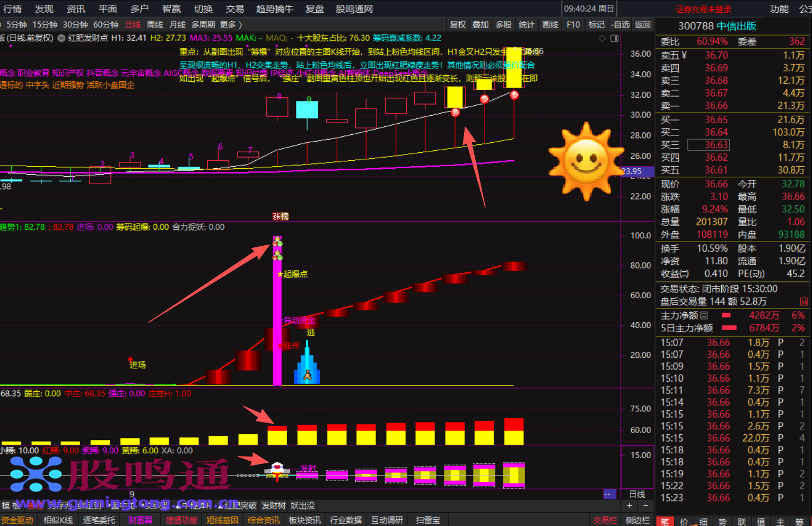Open F10 company information
Viewport: 812px width, 526px height.
tap(573, 24)
